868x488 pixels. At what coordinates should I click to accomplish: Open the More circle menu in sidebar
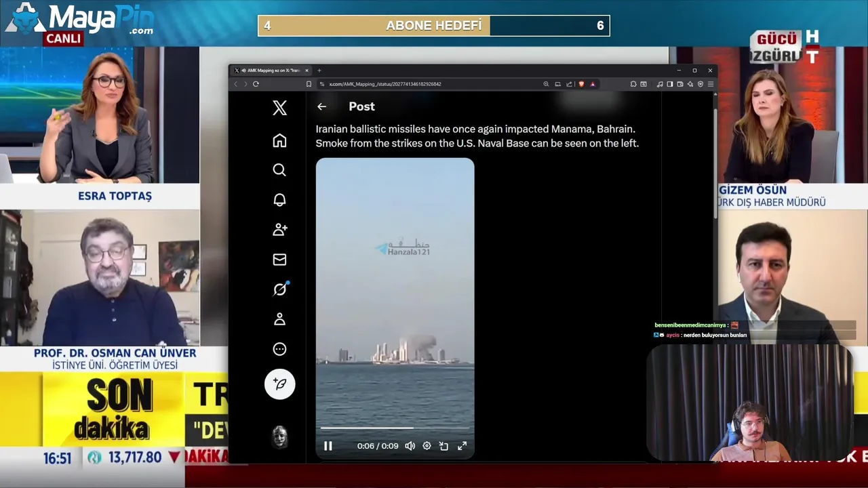[x=279, y=349]
